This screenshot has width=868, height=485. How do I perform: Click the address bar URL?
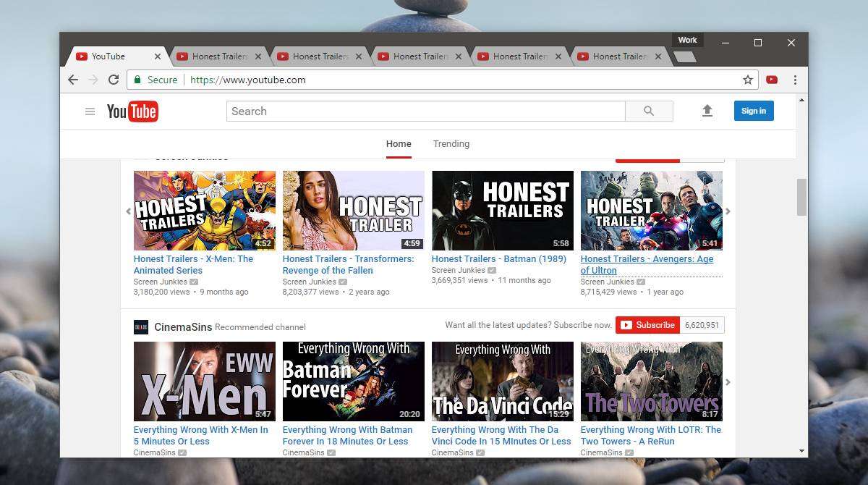click(247, 80)
